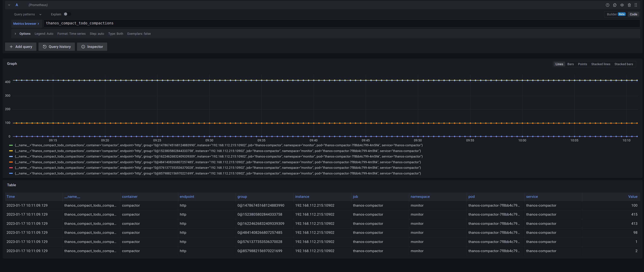
Task: Select Stacked bars display mode
Action: pos(623,64)
